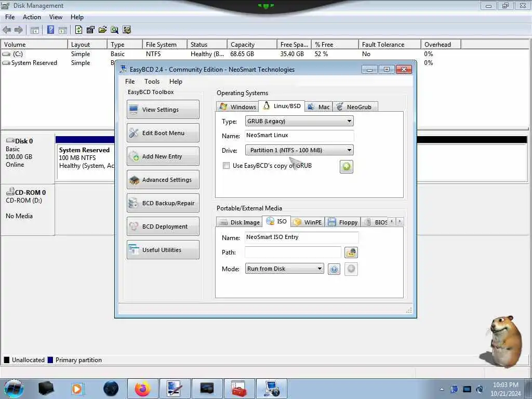Open the Disk Management File menu
Viewport: 532px width, 399px height.
pos(10,17)
